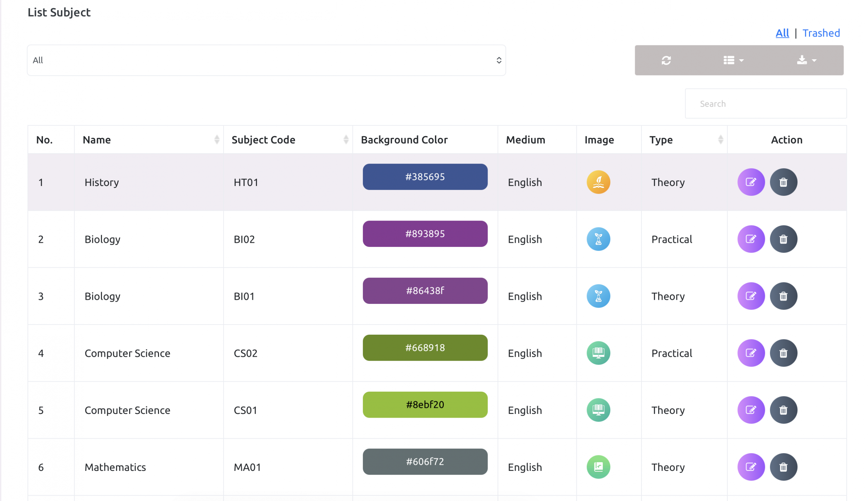Click edit icon for History row
This screenshot has width=868, height=501.
click(x=751, y=182)
